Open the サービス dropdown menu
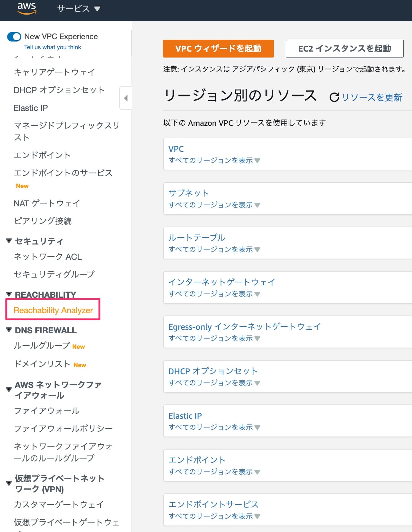This screenshot has width=412, height=532. (79, 9)
